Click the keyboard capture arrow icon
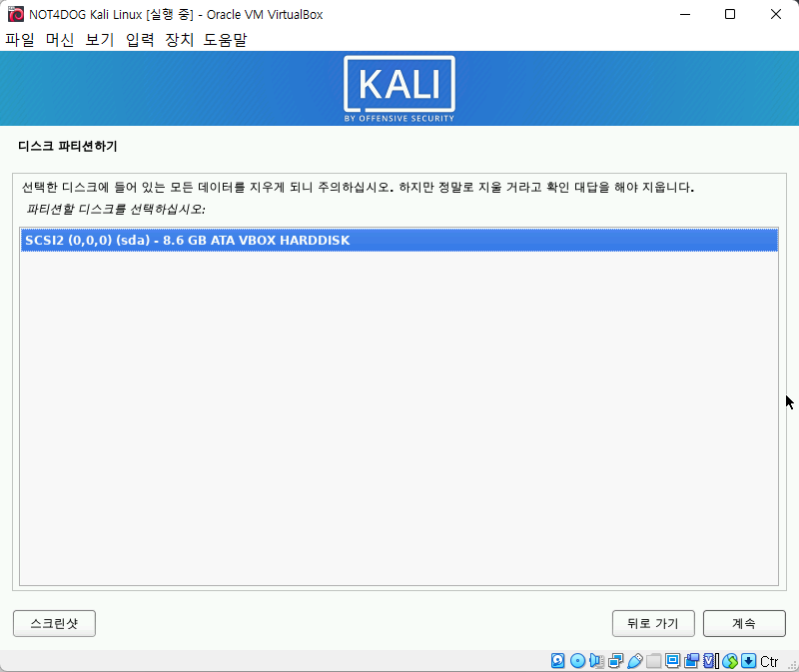The width and height of the screenshot is (799, 672). [748, 661]
